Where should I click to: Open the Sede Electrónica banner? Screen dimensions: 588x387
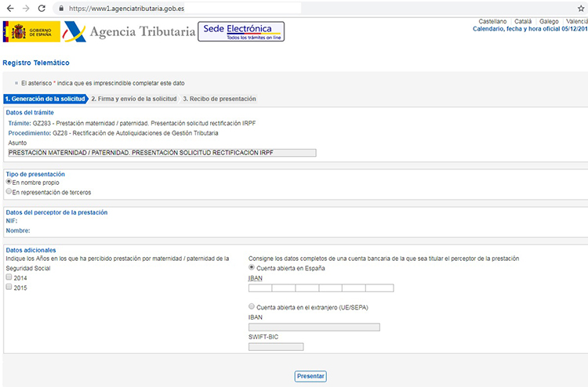click(243, 31)
